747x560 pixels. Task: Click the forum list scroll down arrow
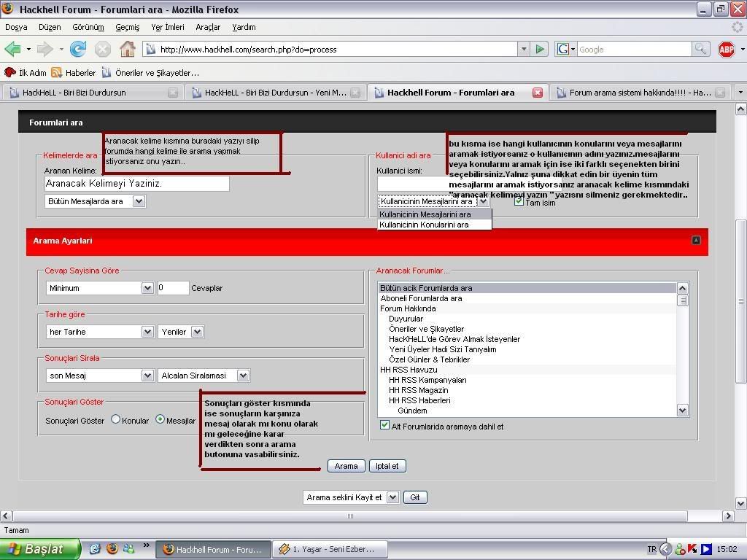click(682, 411)
